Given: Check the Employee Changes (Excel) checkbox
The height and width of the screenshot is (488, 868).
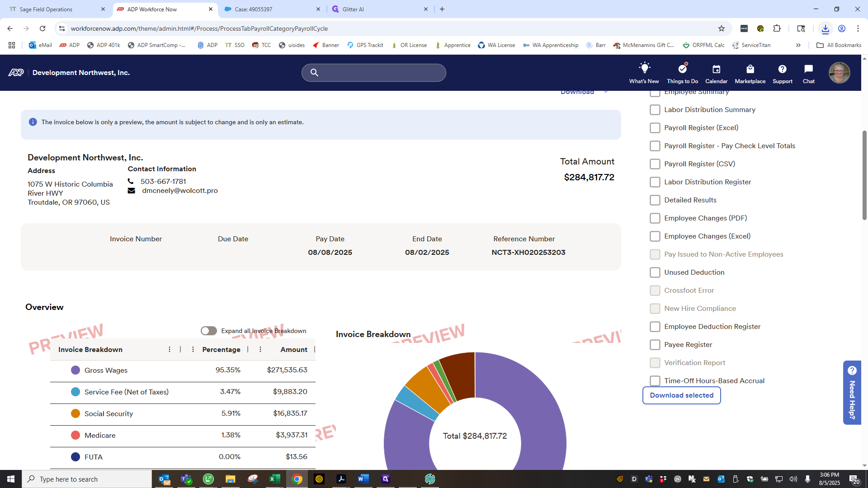Looking at the screenshot, I should point(655,236).
